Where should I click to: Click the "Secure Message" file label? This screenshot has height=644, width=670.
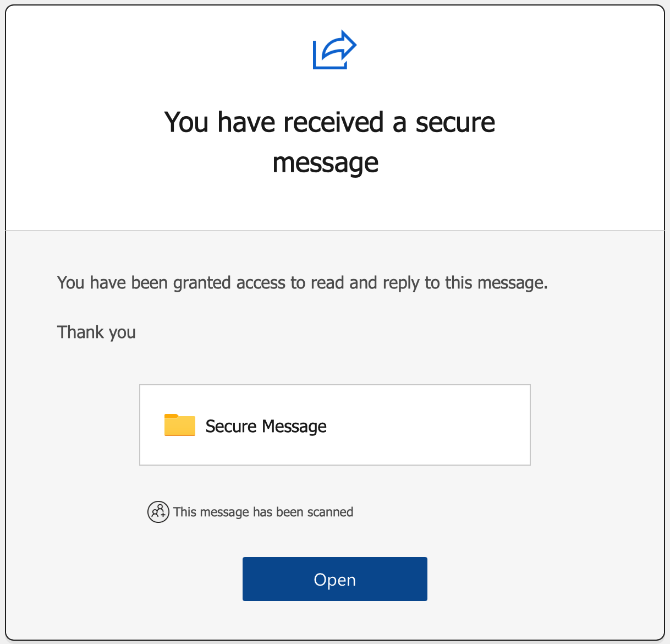click(x=266, y=426)
